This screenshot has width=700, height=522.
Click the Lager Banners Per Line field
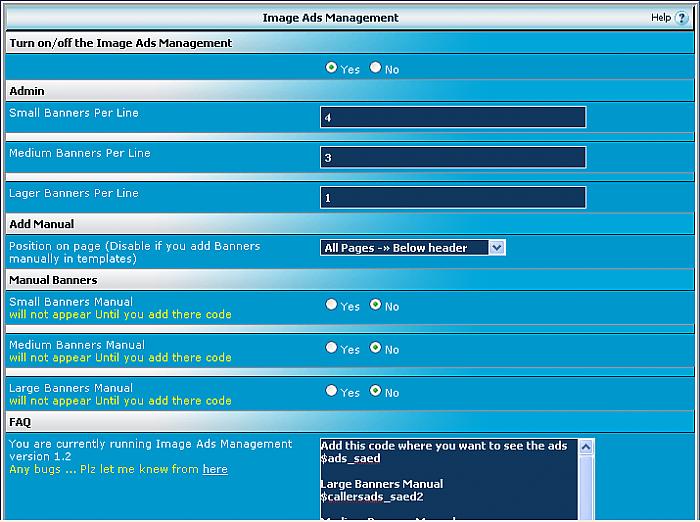pos(453,197)
